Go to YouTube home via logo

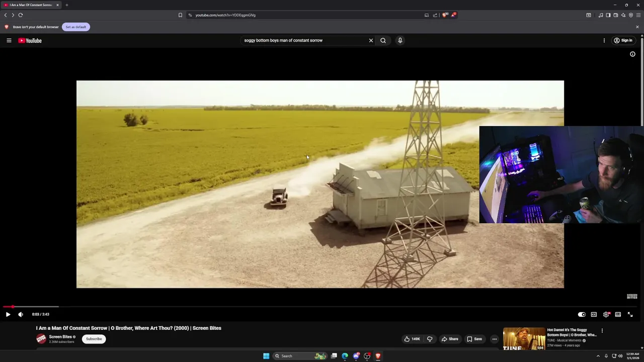pos(30,40)
